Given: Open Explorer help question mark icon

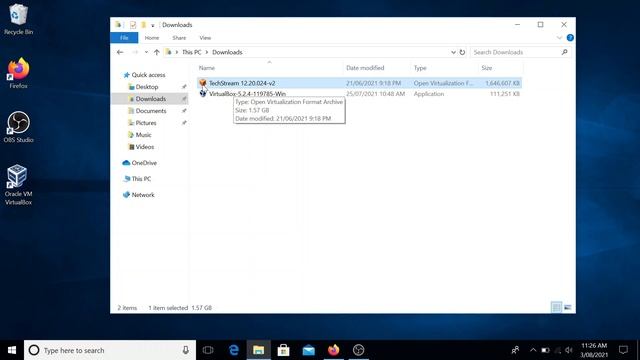Looking at the screenshot, I should coord(570,38).
